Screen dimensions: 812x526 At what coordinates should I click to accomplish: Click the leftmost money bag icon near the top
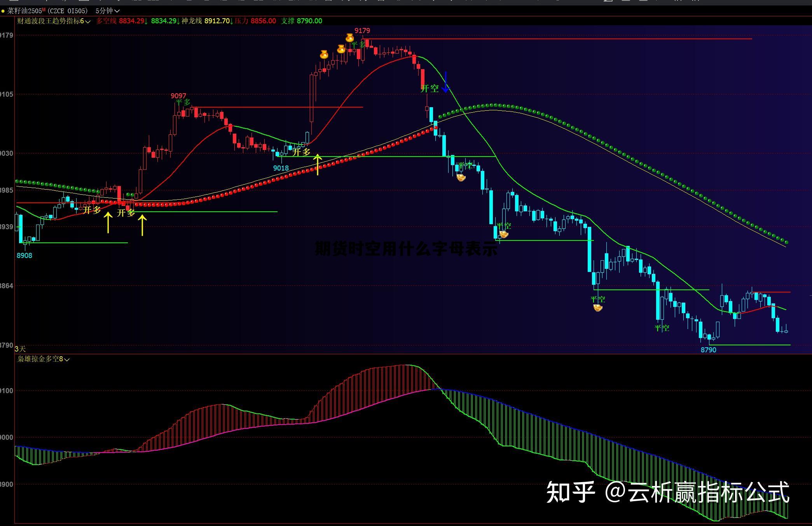(324, 54)
